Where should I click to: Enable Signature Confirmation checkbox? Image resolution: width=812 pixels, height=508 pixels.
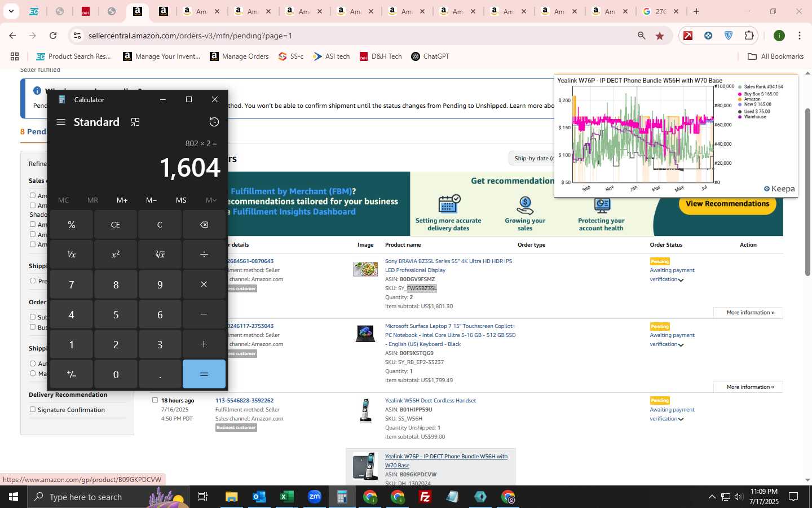33,409
